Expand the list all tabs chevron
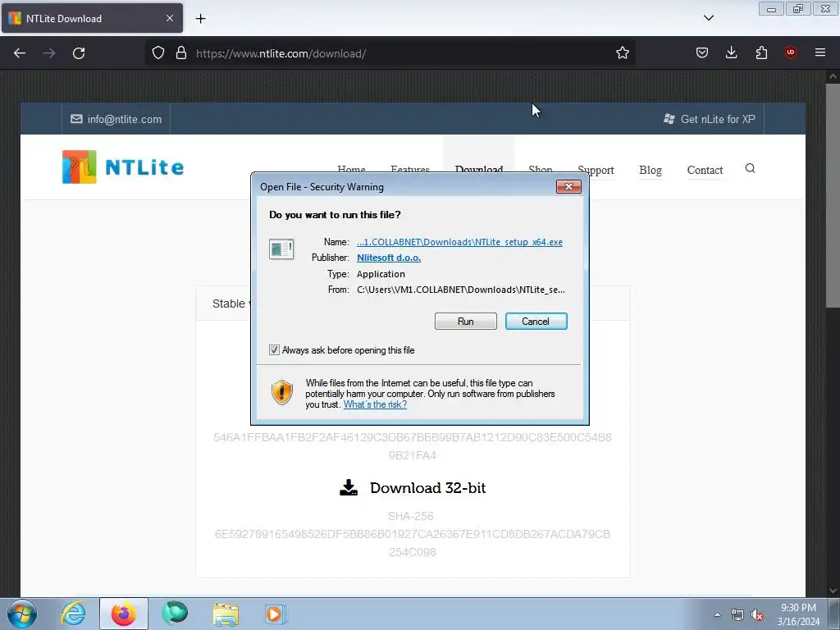 click(708, 18)
